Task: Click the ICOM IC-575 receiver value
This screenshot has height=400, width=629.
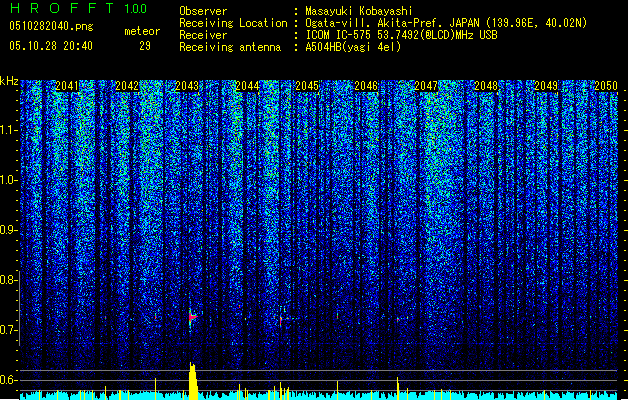Action: [401, 35]
